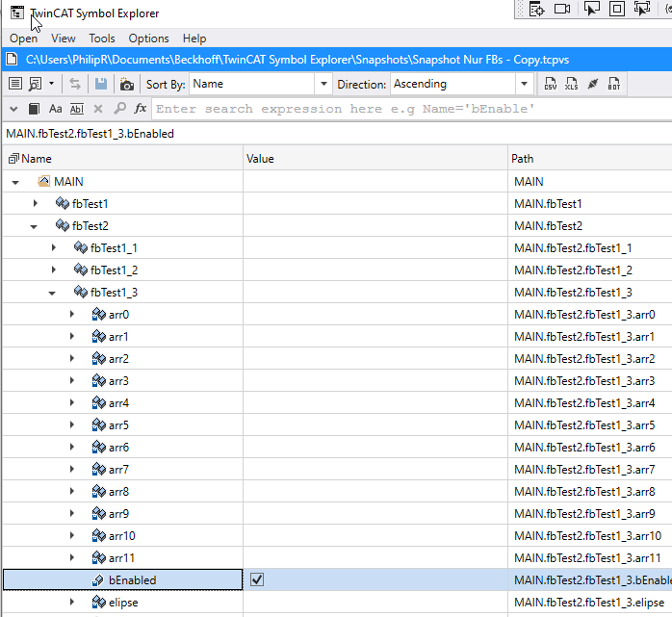This screenshot has width=672, height=617.
Task: Click the video camera icon in floating toolbar
Action: pos(562,9)
